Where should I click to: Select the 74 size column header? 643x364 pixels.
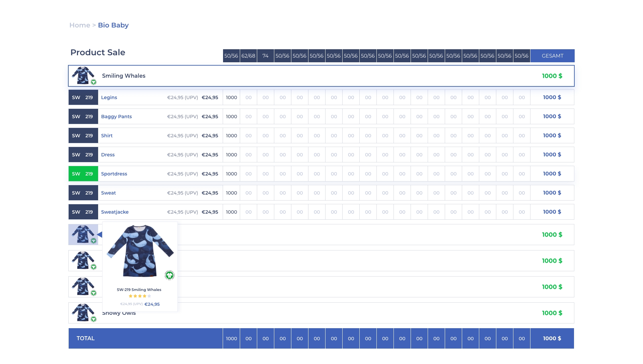click(x=265, y=56)
